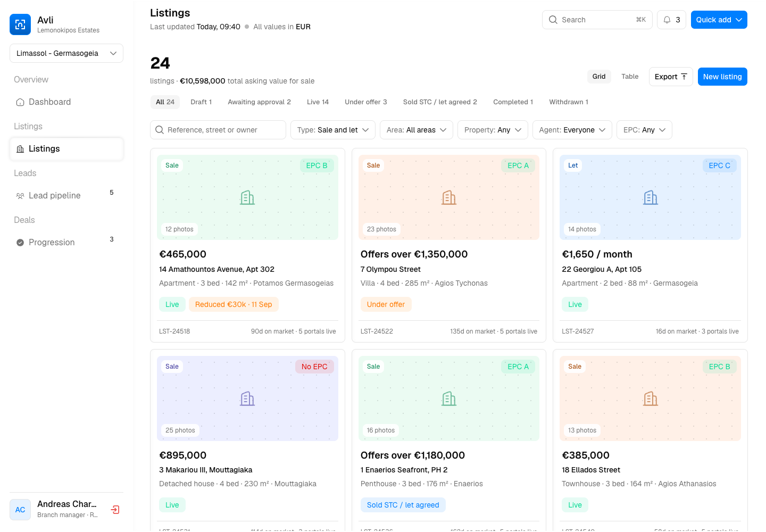
Task: Select the Withdrawn 1 tab
Action: (569, 102)
